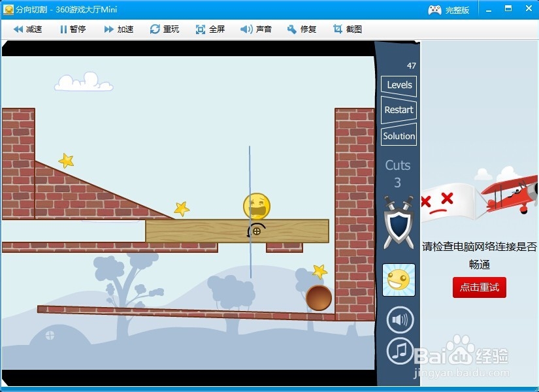Maximize the game window
This screenshot has width=539, height=392.
pos(508,9)
